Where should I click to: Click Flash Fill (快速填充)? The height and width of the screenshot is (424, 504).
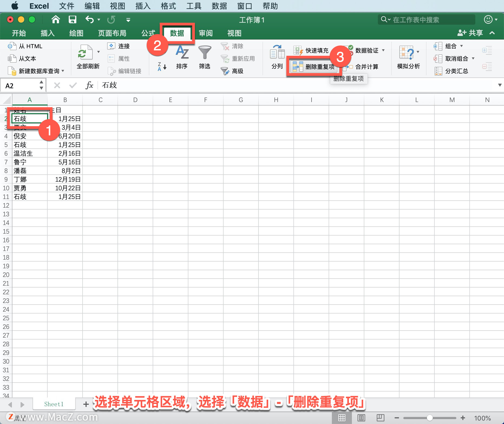point(311,50)
